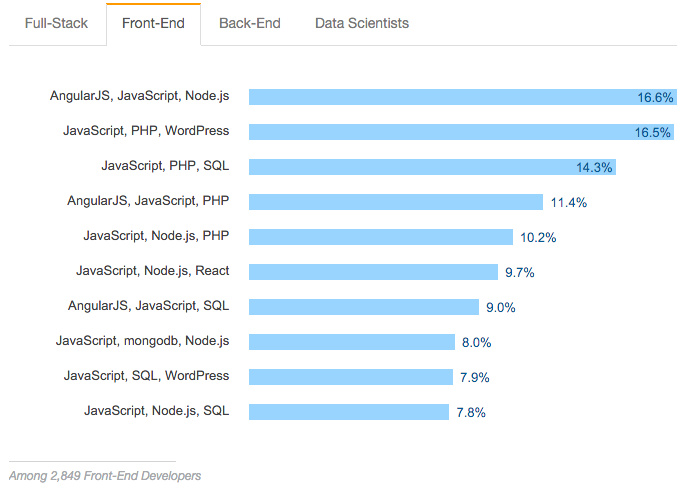Screen dimensions: 681x495
Task: Click the "JavaScript, mongodb, Node.js" label
Action: pyautogui.click(x=142, y=341)
